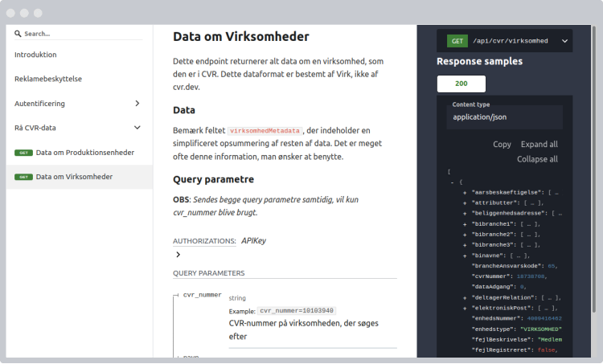
Task: Select the 200 response tab
Action: [461, 84]
